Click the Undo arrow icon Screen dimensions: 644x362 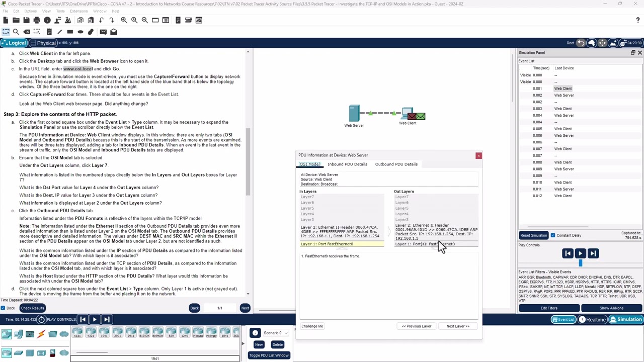(101, 20)
